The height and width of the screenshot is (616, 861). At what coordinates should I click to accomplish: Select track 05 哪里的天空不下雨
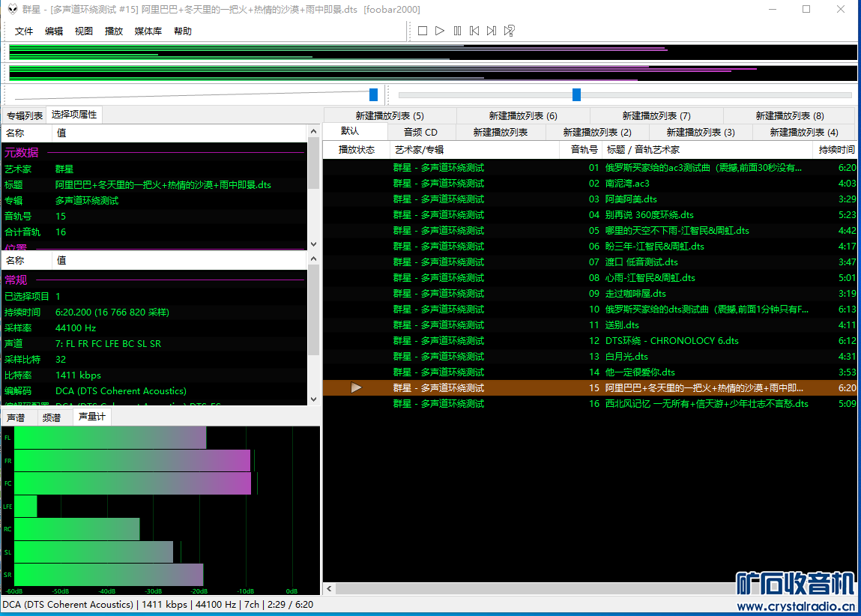(590, 231)
